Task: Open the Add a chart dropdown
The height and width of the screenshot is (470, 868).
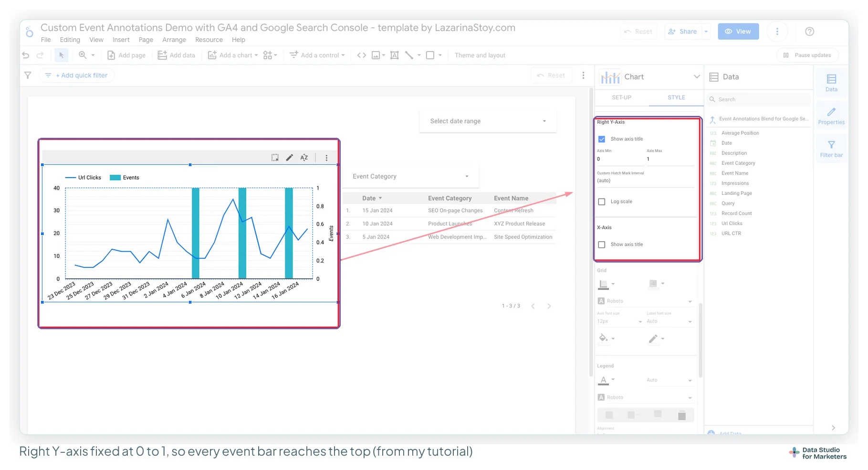Action: [233, 55]
